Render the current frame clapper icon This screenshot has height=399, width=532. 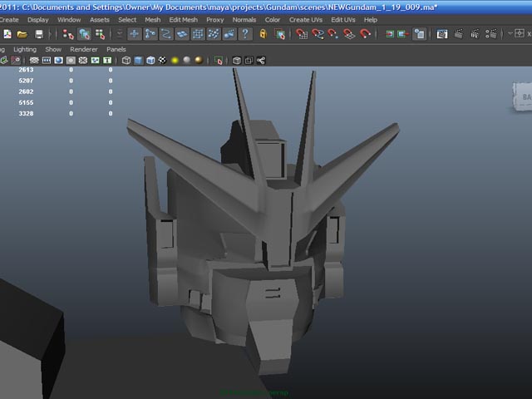click(459, 34)
